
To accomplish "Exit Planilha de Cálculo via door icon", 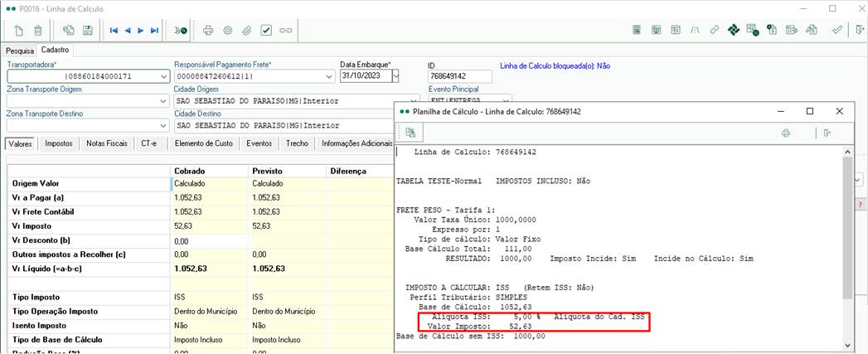I will pyautogui.click(x=828, y=133).
